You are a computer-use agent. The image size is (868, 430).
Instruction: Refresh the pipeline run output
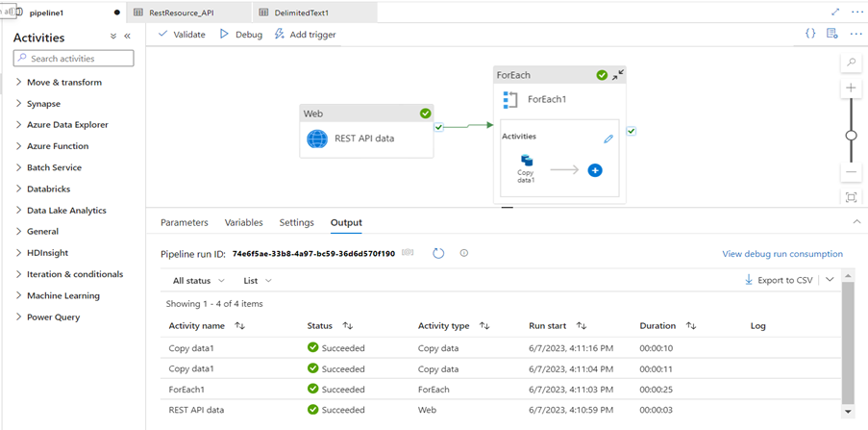(438, 253)
